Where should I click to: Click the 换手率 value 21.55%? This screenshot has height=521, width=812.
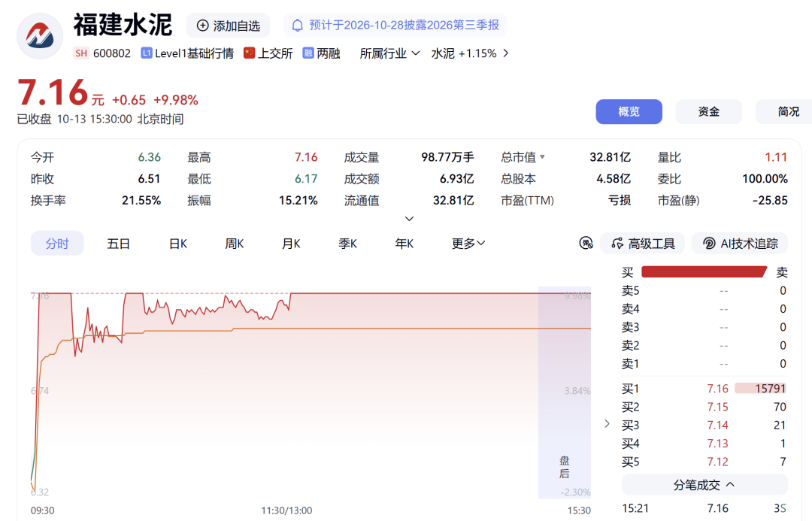(141, 201)
